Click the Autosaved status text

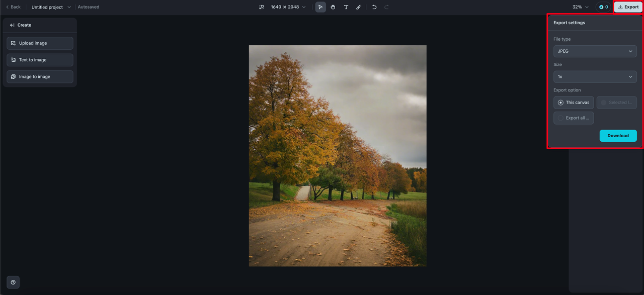(89, 7)
